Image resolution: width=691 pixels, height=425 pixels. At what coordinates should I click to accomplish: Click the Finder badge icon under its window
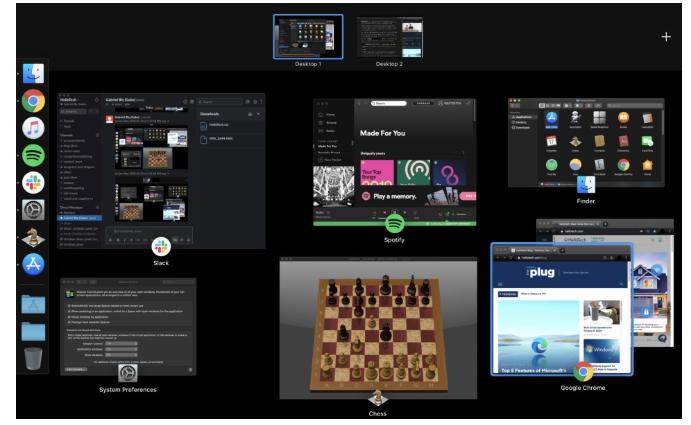(586, 185)
